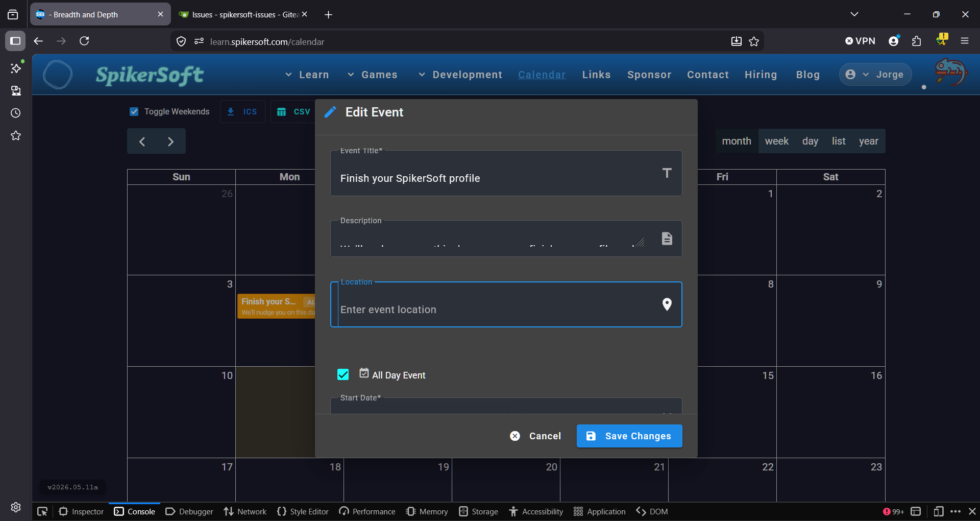The width and height of the screenshot is (980, 521).
Task: Open the list all tabs dropdown
Action: (x=854, y=14)
